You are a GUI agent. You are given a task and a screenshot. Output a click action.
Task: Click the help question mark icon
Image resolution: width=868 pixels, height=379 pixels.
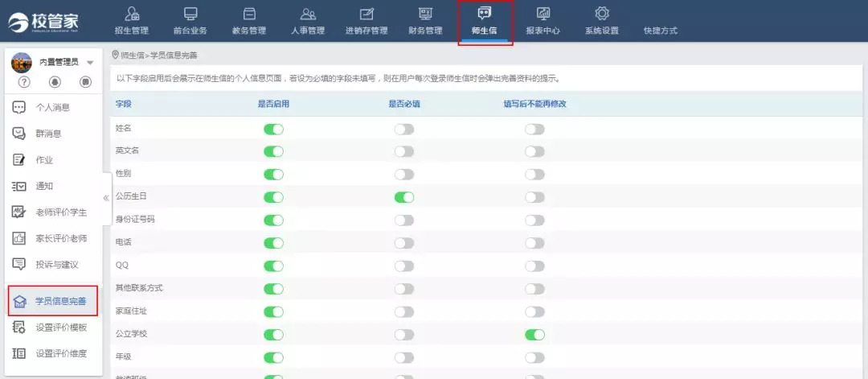pos(25,82)
